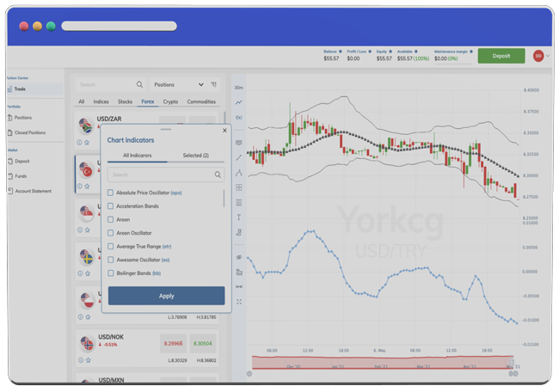This screenshot has height=392, width=559.
Task: Toggle hide drawings eye icon
Action: [239, 257]
